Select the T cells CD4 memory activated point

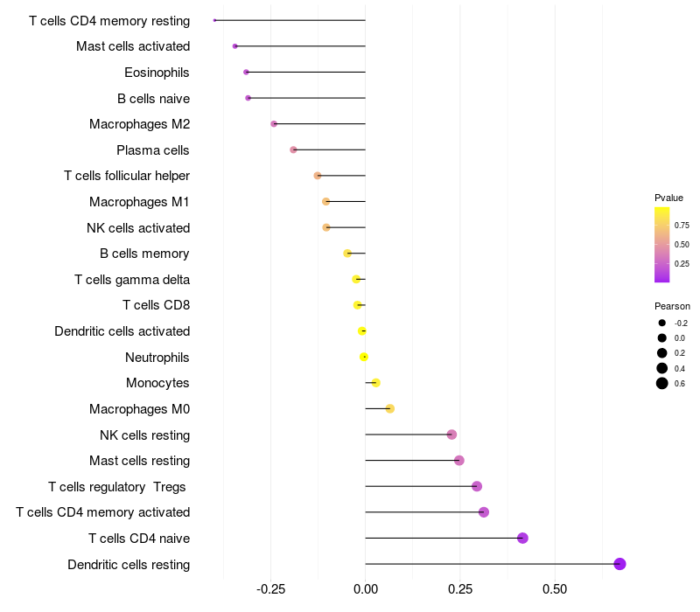[484, 512]
